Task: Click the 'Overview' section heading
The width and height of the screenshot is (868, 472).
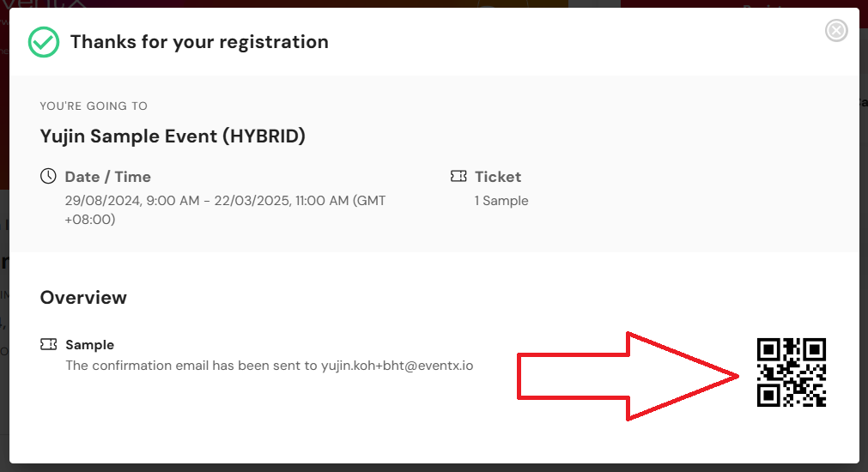Action: pyautogui.click(x=83, y=298)
